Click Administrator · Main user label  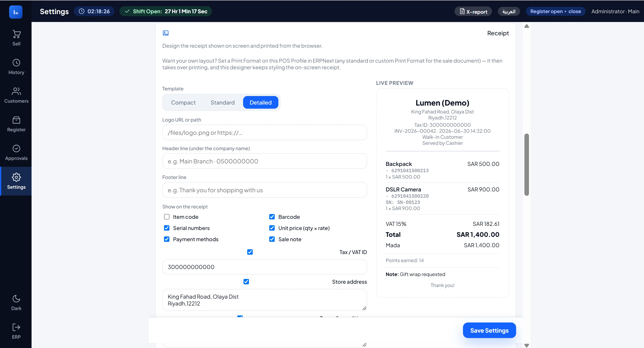pyautogui.click(x=615, y=11)
